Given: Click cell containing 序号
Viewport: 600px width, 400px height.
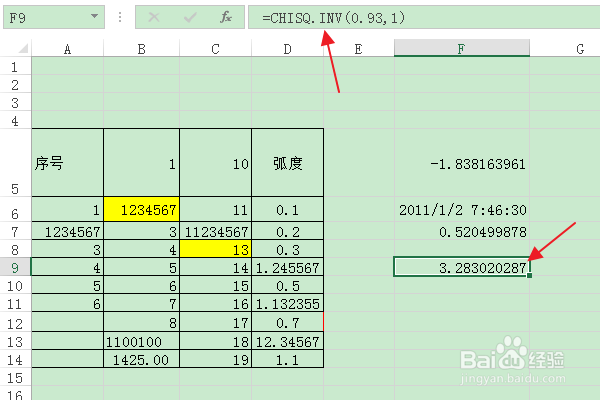Looking at the screenshot, I should (67, 163).
